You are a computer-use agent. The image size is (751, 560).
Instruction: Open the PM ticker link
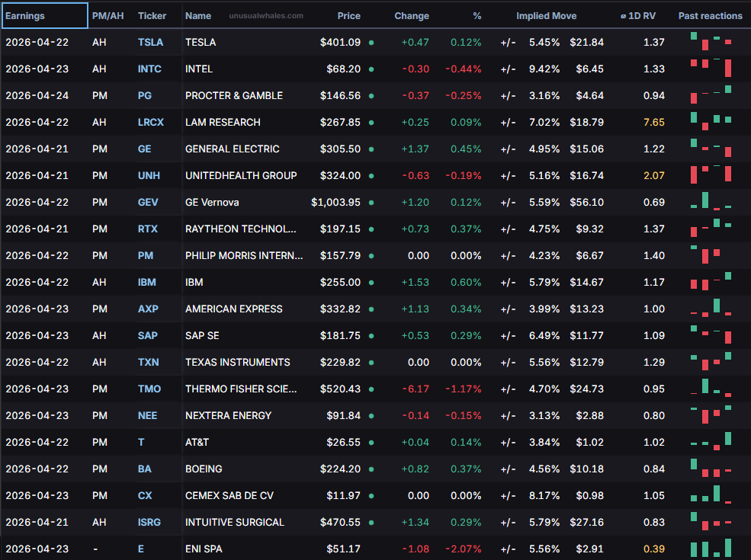[x=146, y=255]
